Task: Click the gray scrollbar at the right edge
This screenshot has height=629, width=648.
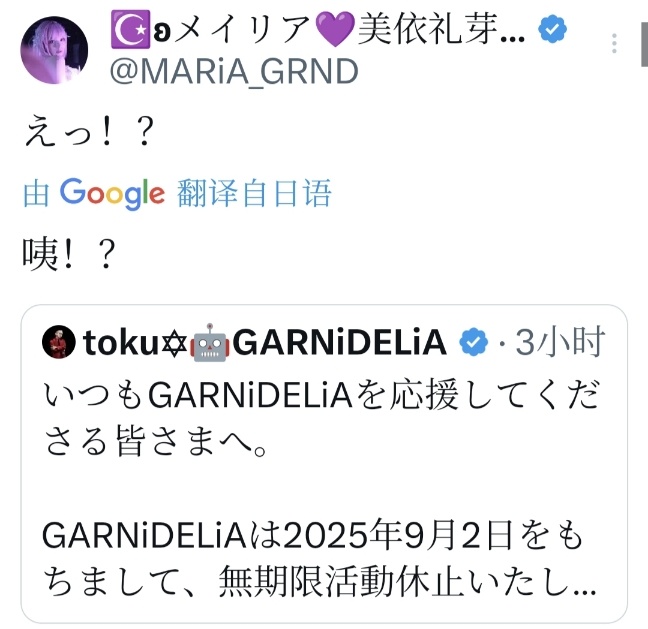Action: point(644,44)
